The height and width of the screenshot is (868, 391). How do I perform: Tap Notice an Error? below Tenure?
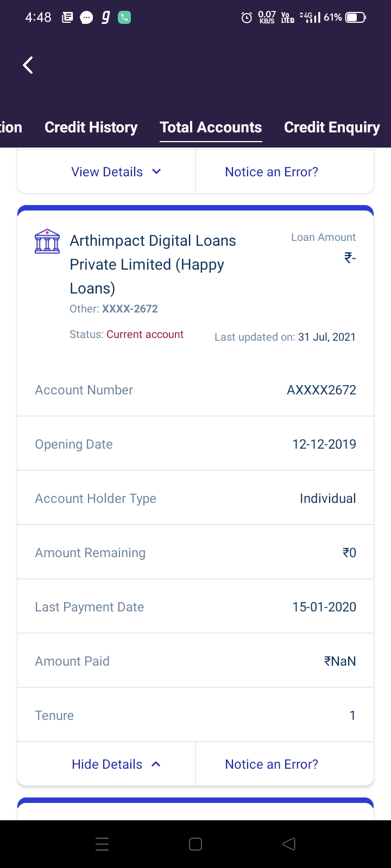[272, 764]
